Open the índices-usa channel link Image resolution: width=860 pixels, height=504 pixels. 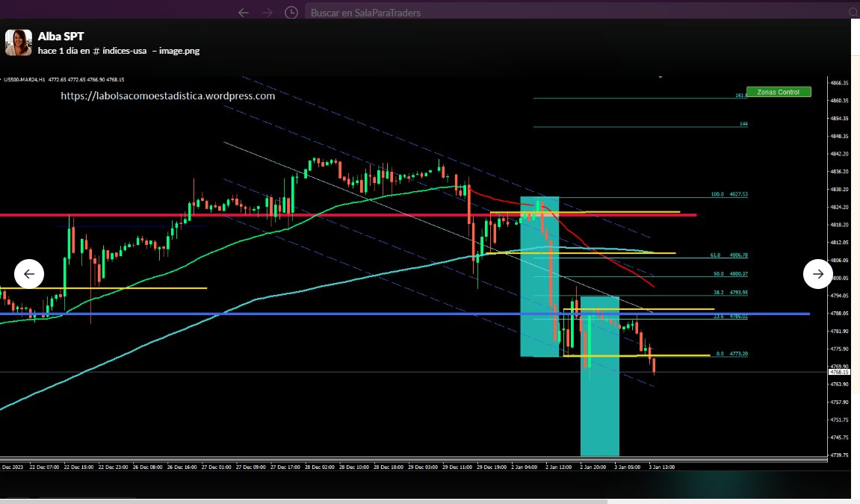tap(120, 51)
